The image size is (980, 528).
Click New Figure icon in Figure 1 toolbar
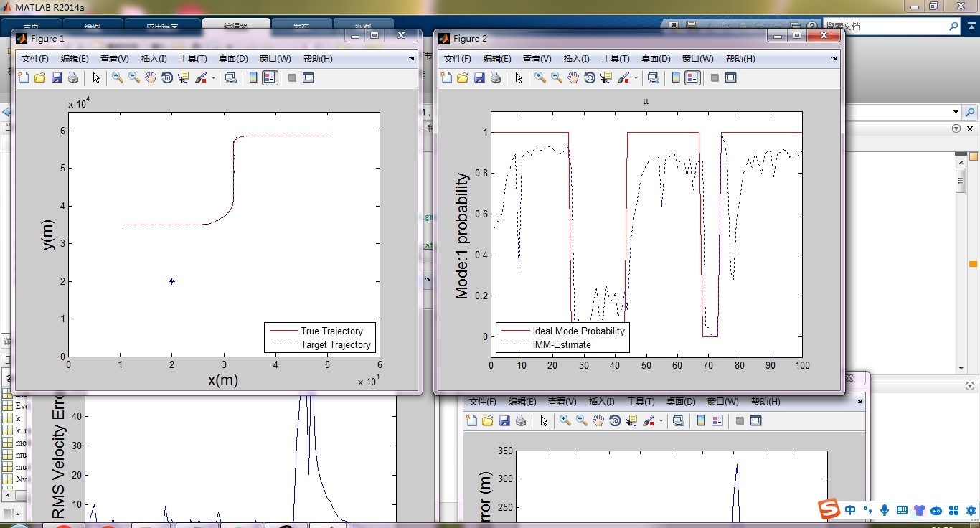pos(24,77)
